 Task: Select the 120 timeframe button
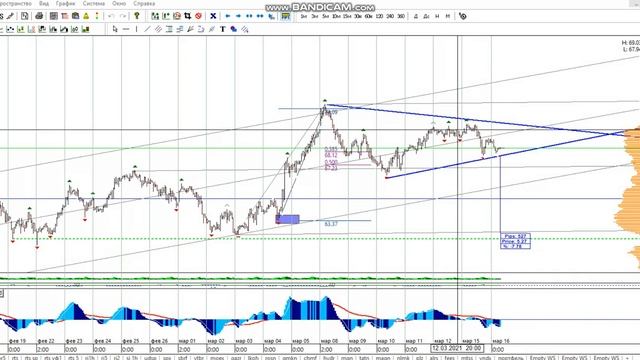click(x=379, y=16)
